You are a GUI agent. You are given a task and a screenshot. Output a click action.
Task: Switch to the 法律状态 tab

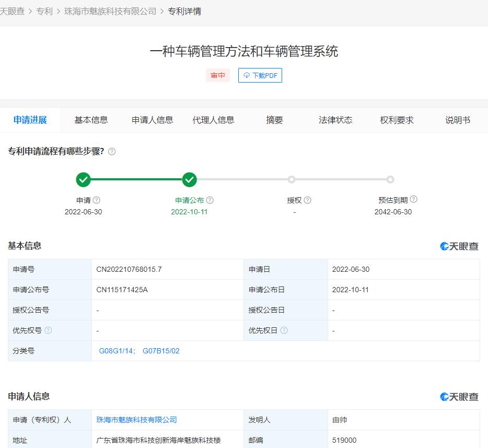[335, 120]
